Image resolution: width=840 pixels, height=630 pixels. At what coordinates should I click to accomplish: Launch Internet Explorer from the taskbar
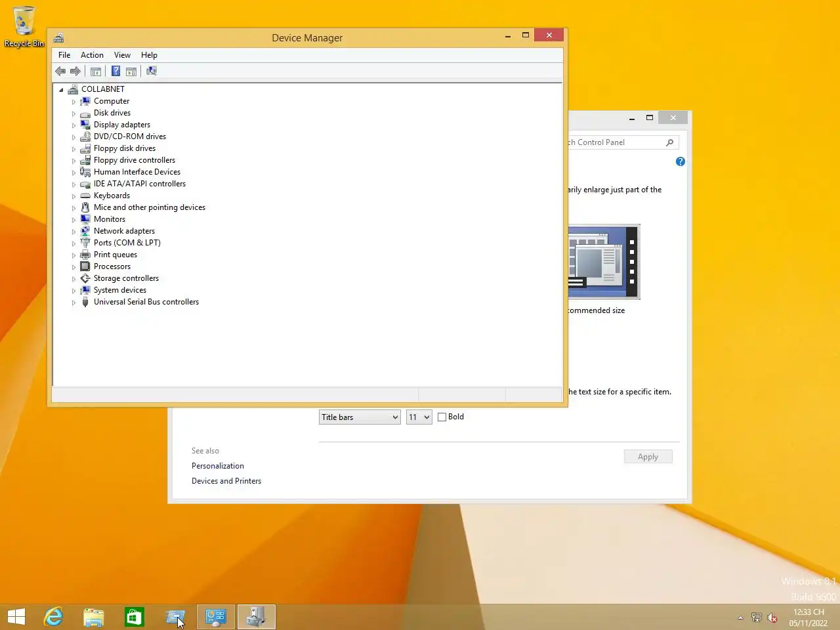tap(53, 617)
